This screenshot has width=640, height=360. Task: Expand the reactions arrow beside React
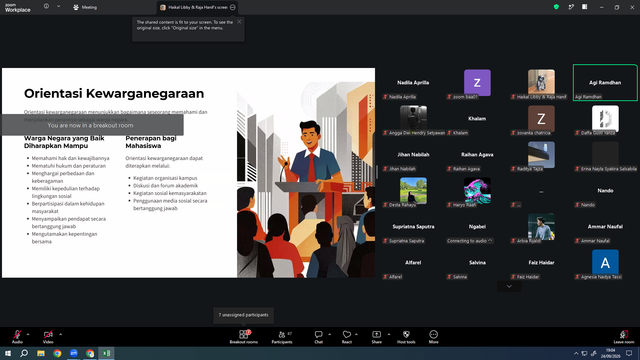[356, 334]
